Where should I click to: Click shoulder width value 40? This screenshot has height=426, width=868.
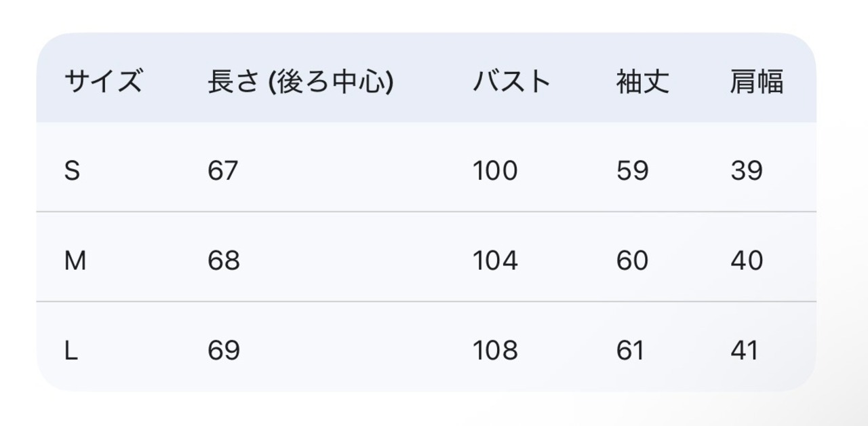(747, 260)
